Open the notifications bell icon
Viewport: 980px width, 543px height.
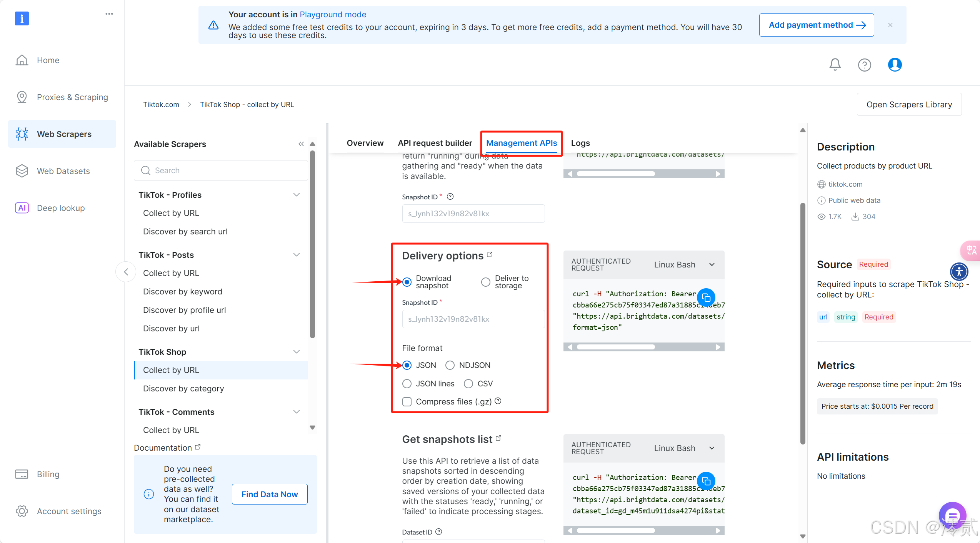tap(835, 64)
